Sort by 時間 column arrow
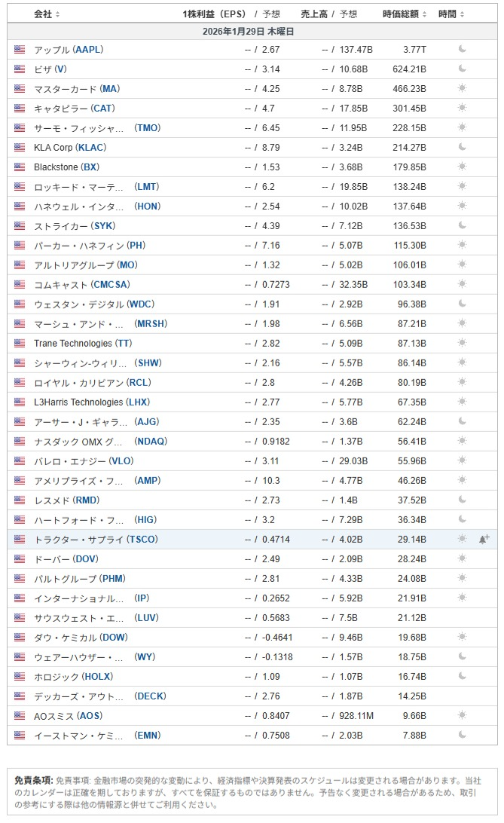Viewport: 504px width, 823px height. point(462,14)
